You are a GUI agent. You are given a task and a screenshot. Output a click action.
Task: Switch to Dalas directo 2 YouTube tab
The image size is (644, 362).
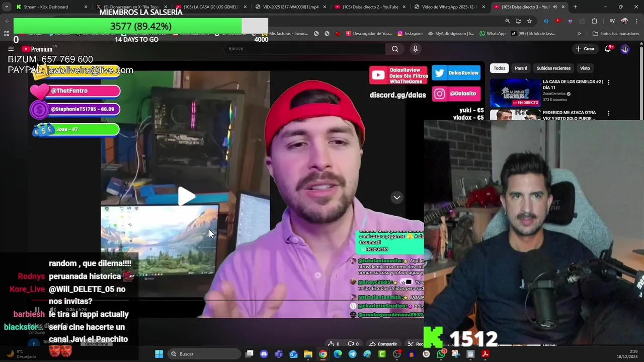coord(370,7)
